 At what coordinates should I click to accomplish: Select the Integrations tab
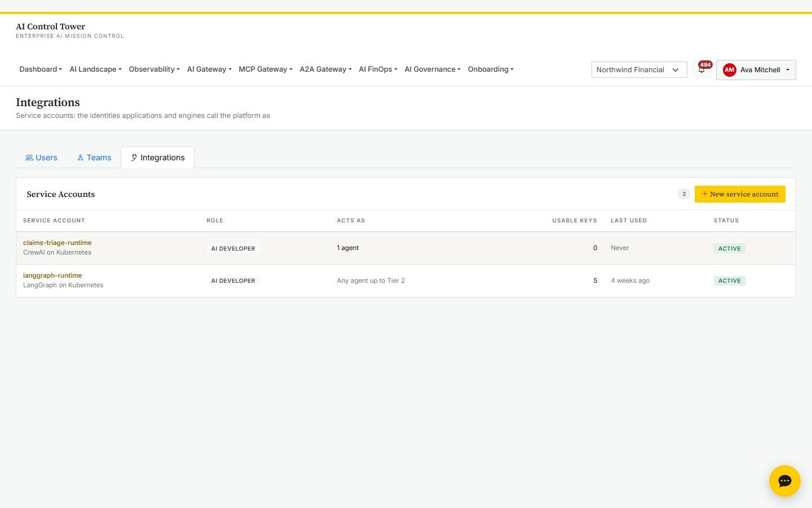(158, 157)
